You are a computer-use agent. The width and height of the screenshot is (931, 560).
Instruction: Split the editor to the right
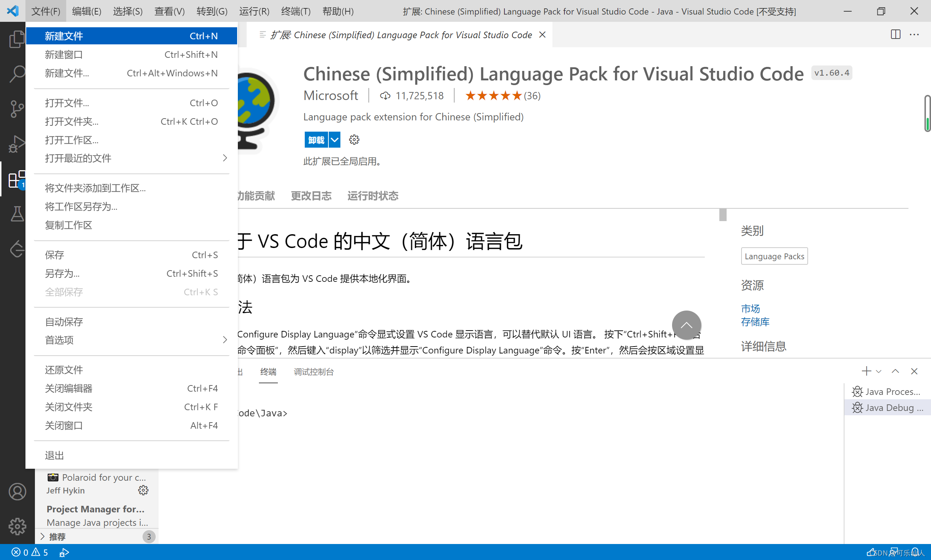point(895,34)
